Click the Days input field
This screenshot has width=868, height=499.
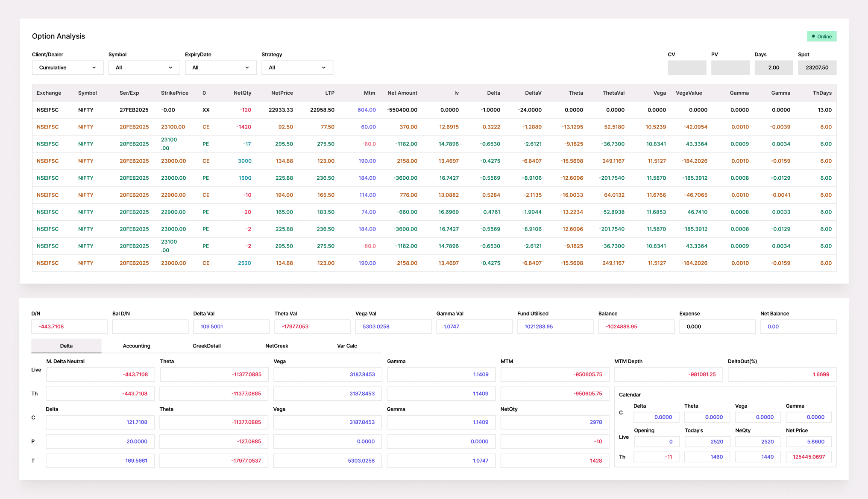[774, 67]
